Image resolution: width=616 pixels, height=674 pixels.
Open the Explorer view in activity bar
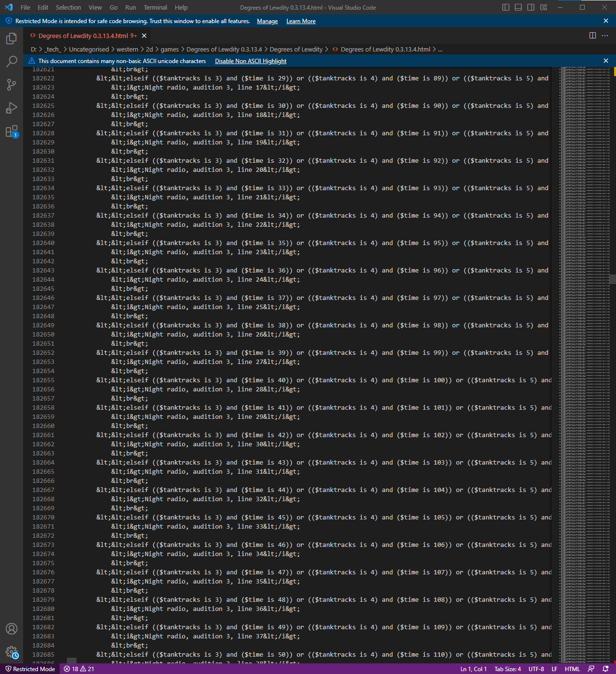pos(12,39)
